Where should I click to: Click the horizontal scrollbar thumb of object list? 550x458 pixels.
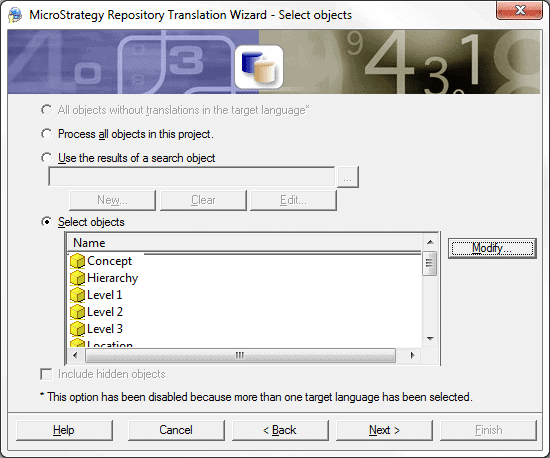(x=240, y=355)
